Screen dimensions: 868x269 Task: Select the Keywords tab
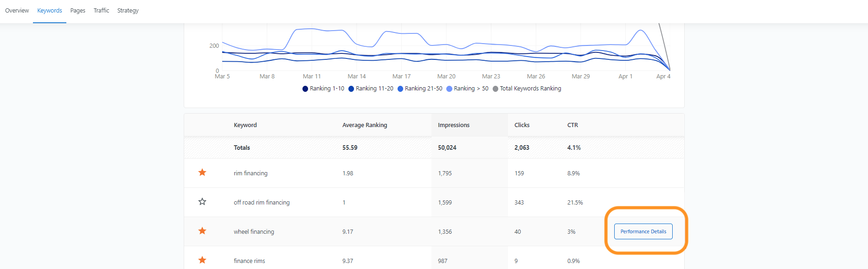pos(50,11)
